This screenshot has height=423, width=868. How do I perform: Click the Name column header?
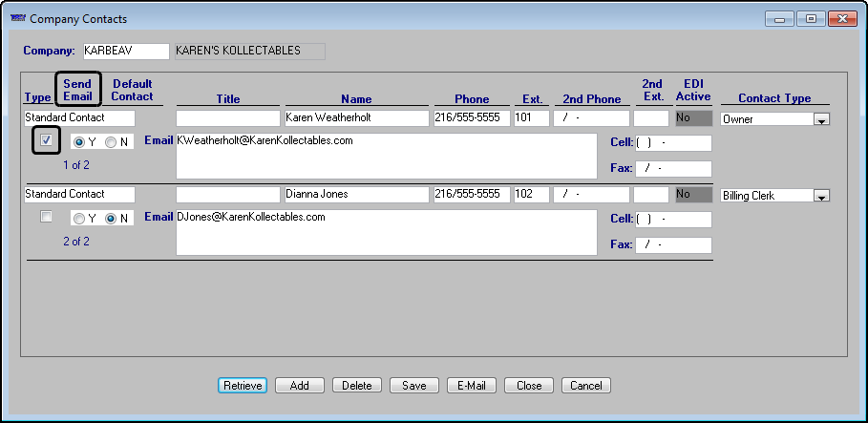point(356,99)
